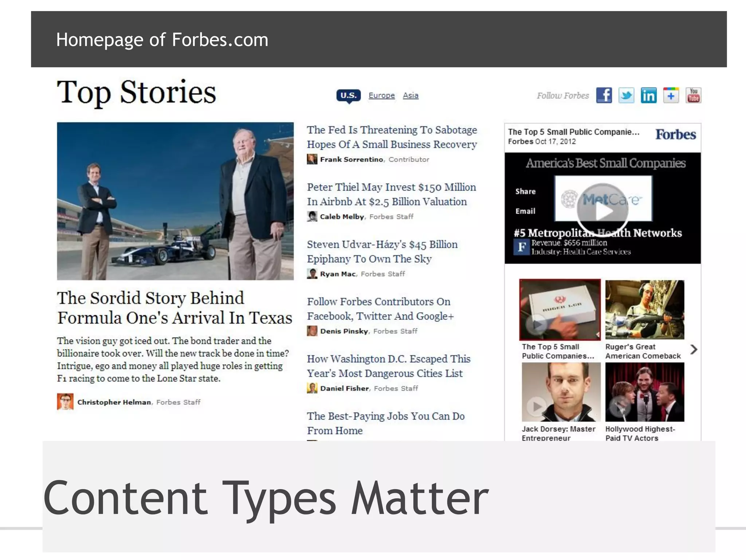Play the America's Best Small Companies video
Image resolution: width=746 pixels, height=560 pixels.
pos(602,211)
